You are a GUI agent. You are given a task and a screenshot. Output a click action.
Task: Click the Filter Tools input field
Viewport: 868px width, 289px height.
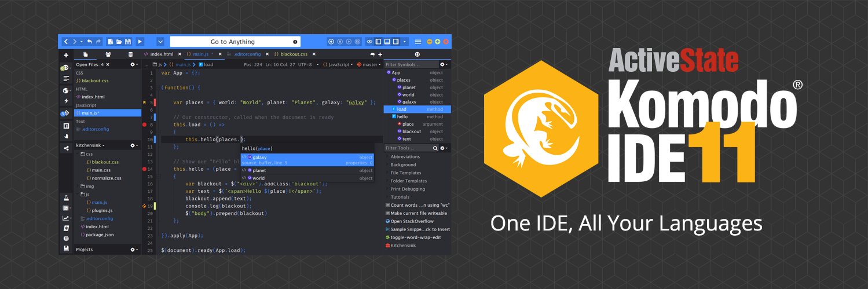click(408, 148)
